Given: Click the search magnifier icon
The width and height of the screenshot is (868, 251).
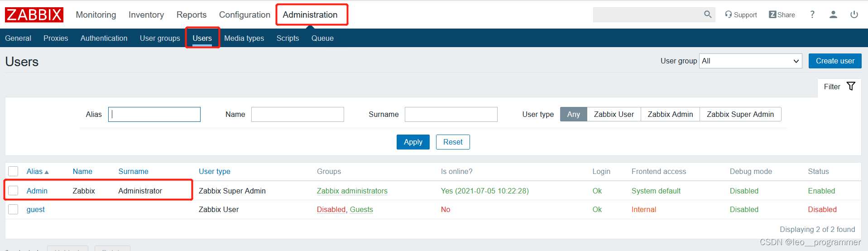Looking at the screenshot, I should click(x=708, y=14).
